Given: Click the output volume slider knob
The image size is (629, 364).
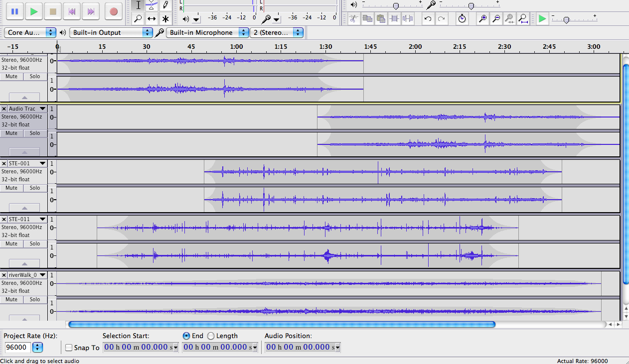Looking at the screenshot, I should point(396,6).
